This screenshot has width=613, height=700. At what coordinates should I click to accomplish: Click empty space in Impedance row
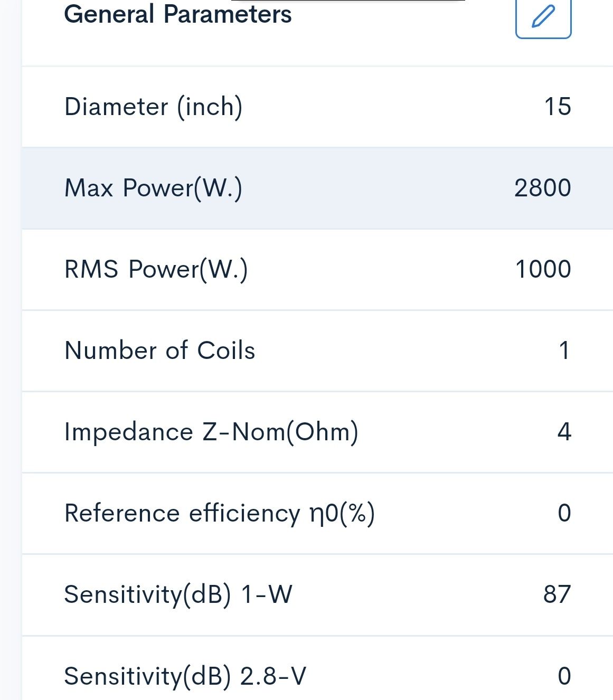[x=457, y=432]
